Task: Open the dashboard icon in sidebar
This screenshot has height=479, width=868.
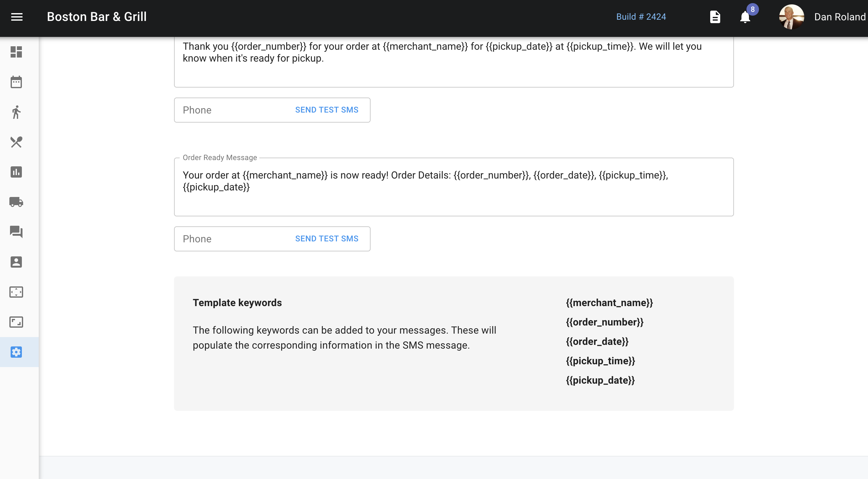Action: click(16, 52)
